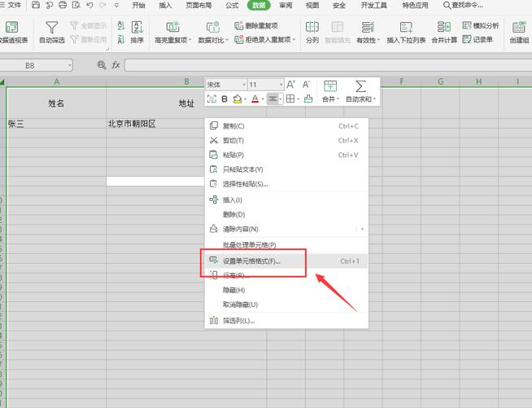Click 插入下拉列表 insert dropdown list
532x408 pixels.
pyautogui.click(x=406, y=33)
